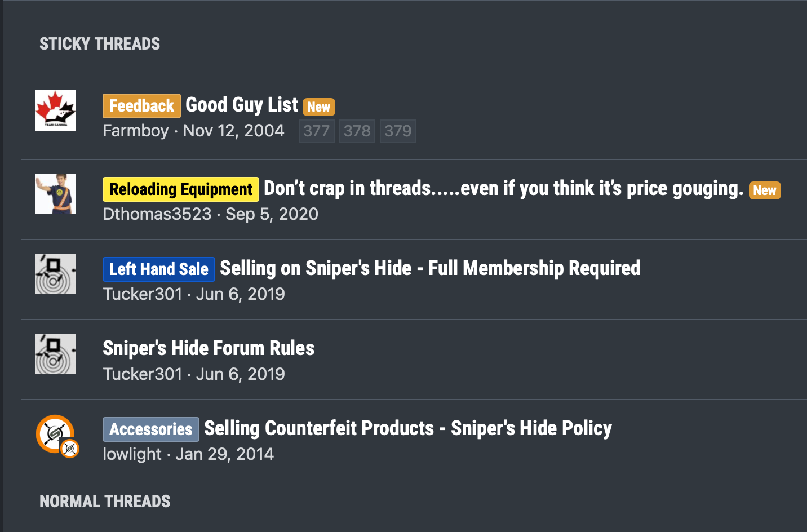Open last page 379 of Good Guy List
Image resolution: width=807 pixels, height=532 pixels.
(x=398, y=131)
